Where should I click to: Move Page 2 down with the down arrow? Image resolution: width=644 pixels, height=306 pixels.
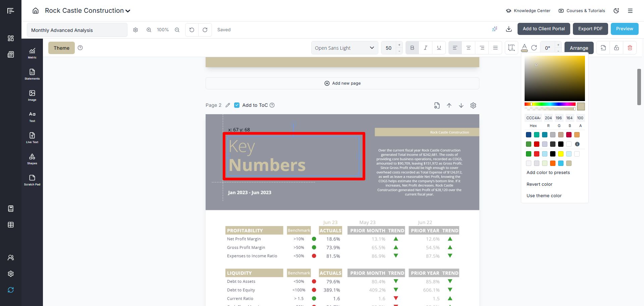coord(461,105)
